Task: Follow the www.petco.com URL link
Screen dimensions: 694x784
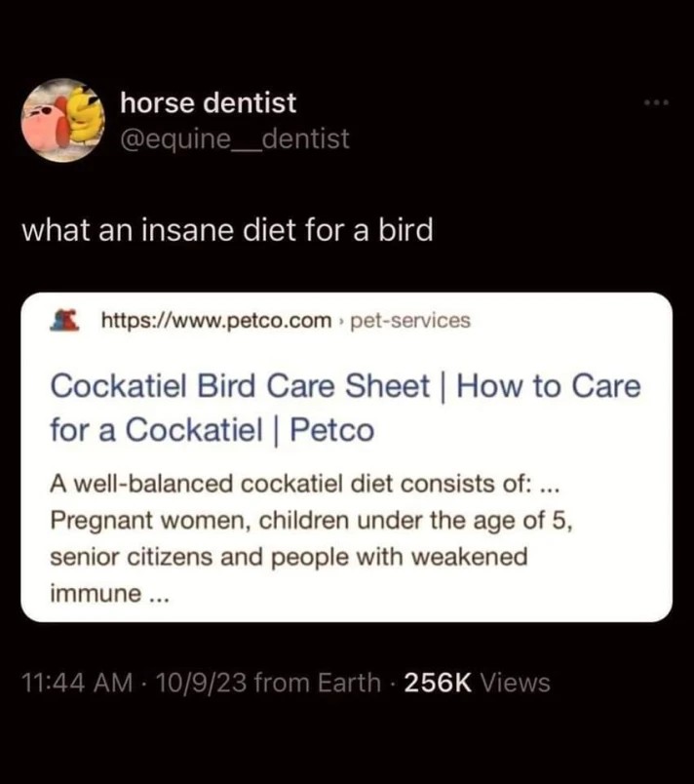Action: coord(214,318)
